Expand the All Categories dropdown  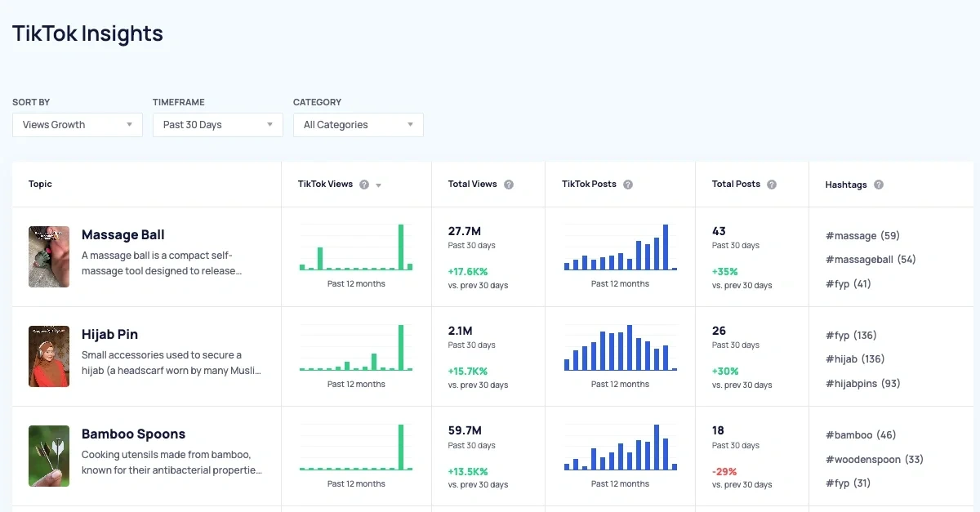click(x=359, y=125)
